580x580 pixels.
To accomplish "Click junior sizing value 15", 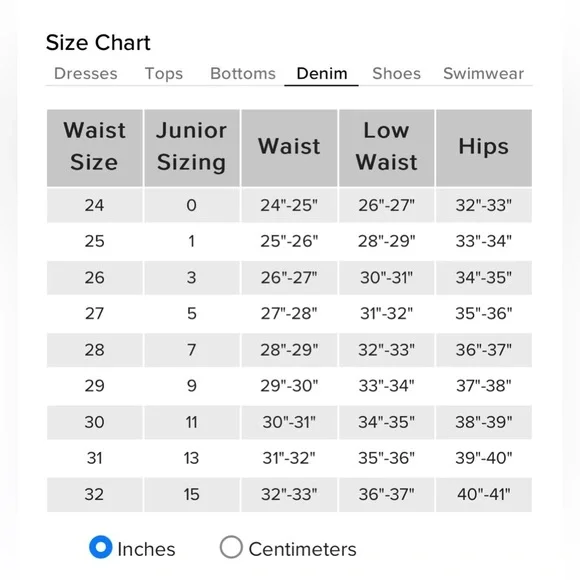I will [x=192, y=495].
